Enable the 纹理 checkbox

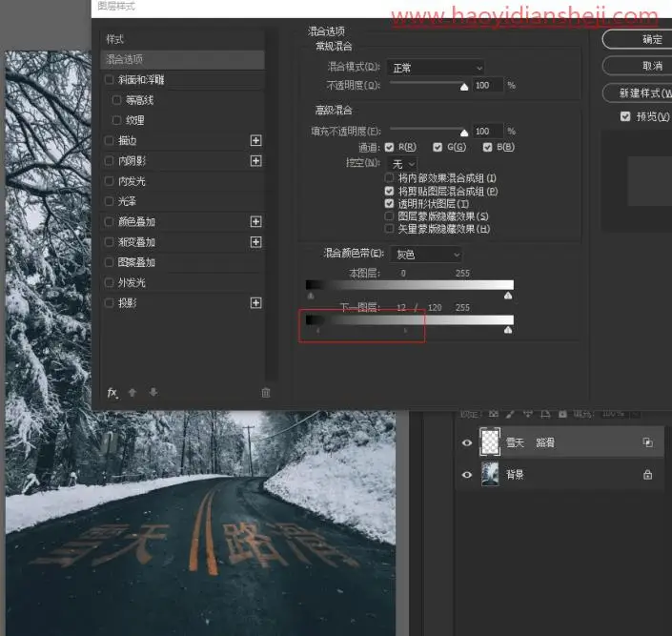point(116,120)
